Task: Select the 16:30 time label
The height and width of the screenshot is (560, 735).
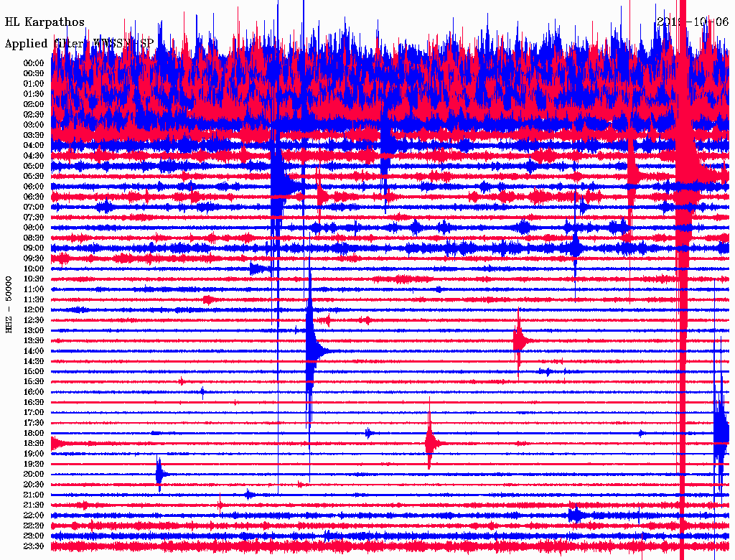Action: [x=34, y=403]
